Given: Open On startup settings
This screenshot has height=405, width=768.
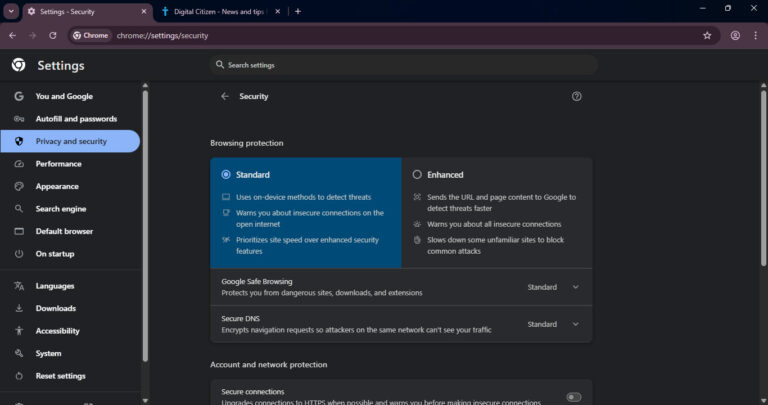Looking at the screenshot, I should coord(71,254).
